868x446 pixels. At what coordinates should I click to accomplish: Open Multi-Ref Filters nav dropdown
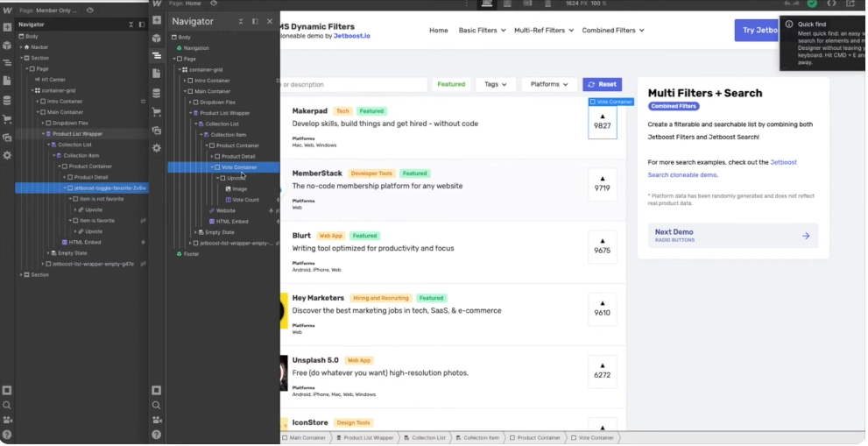544,31
